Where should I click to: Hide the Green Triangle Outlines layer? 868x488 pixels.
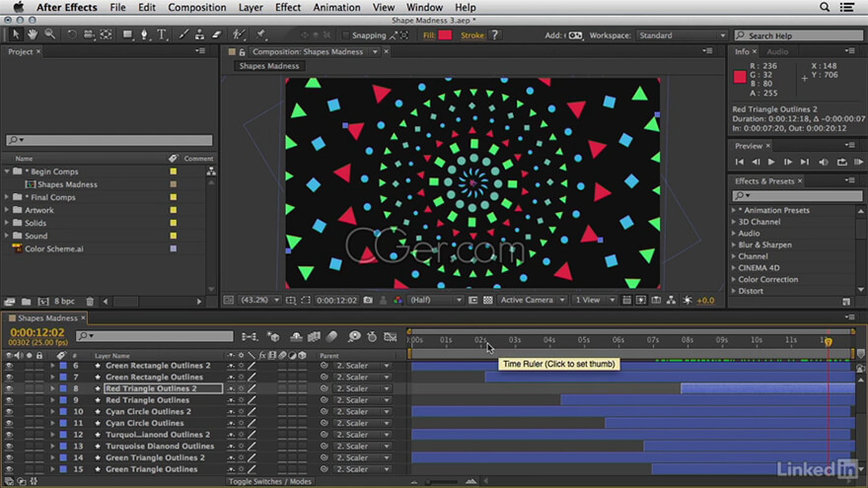[x=9, y=469]
